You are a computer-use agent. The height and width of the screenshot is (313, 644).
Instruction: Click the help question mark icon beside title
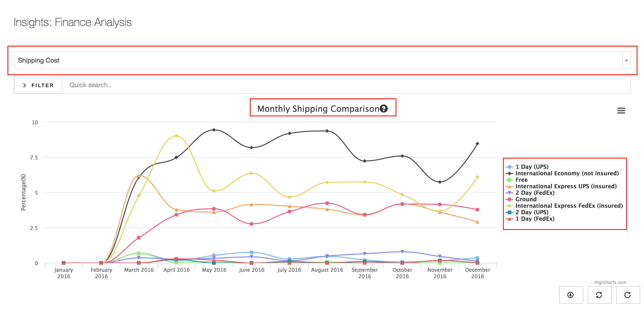pos(383,109)
